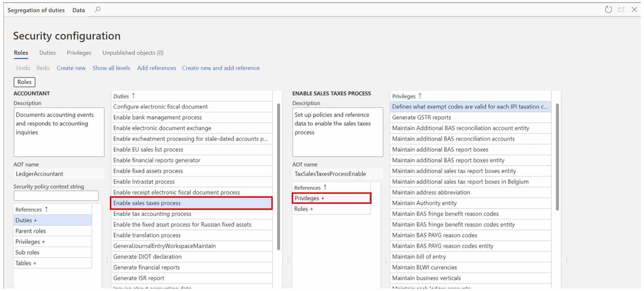Select privilege Defines what exempt codes are valid

[471, 107]
